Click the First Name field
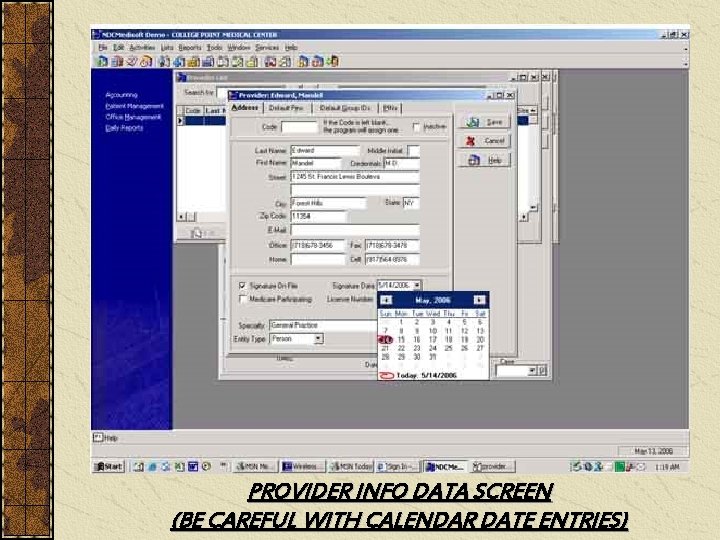The image size is (720, 540). [x=316, y=163]
